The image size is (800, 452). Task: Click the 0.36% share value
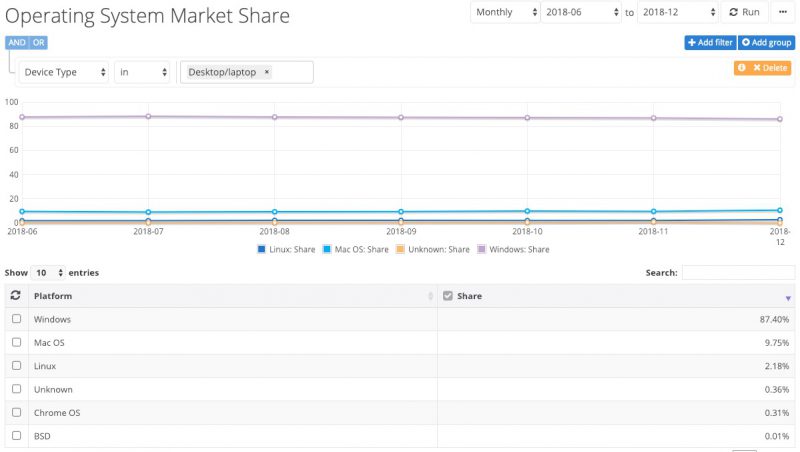(x=777, y=389)
